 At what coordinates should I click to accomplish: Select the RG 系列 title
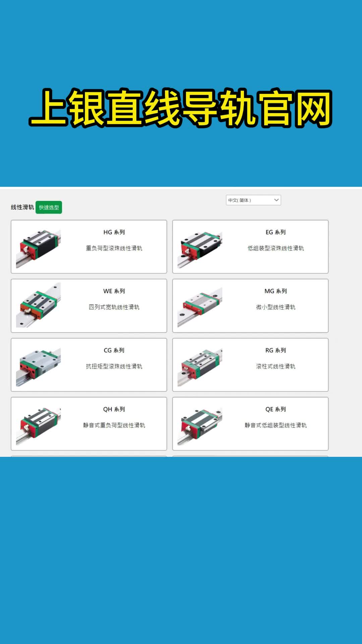coord(276,350)
